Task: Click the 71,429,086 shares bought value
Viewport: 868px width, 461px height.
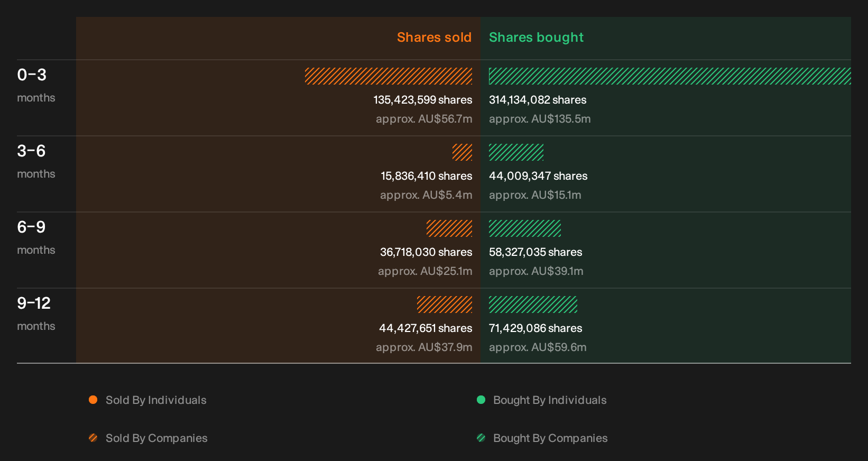Action: (535, 328)
